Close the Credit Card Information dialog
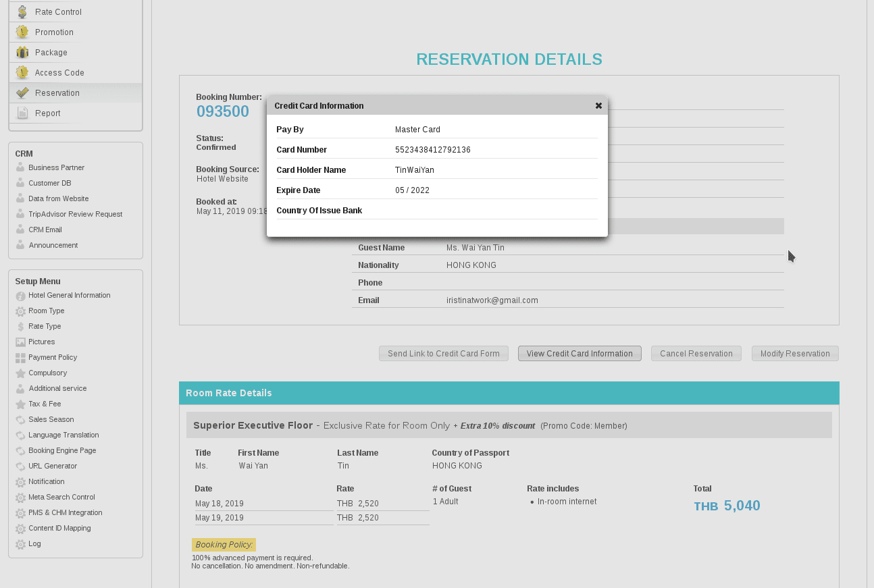The height and width of the screenshot is (588, 874). point(598,106)
